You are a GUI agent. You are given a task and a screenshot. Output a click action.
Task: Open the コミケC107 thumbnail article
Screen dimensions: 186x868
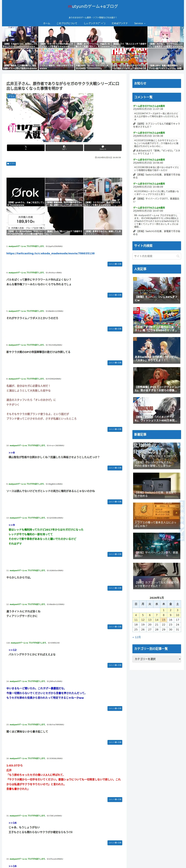tap(103, 192)
